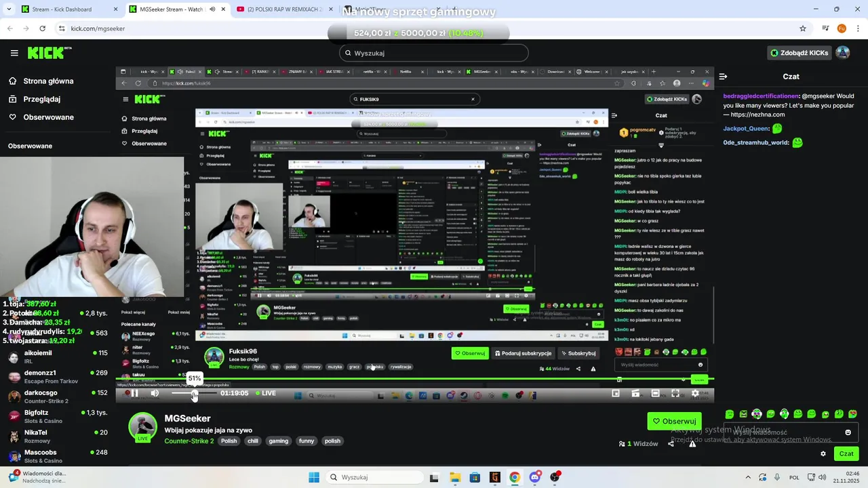This screenshot has width=868, height=488.
Task: Open Chrome from the taskbar
Action: [x=515, y=477]
